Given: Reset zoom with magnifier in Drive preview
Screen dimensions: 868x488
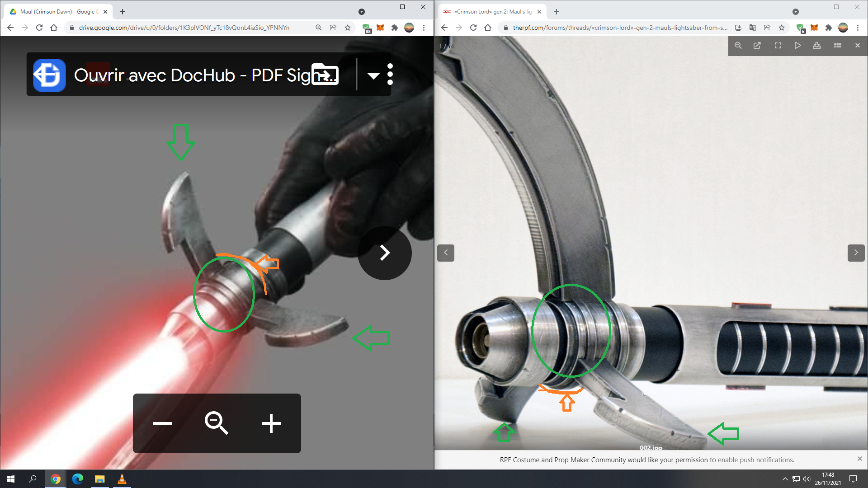Looking at the screenshot, I should (217, 423).
